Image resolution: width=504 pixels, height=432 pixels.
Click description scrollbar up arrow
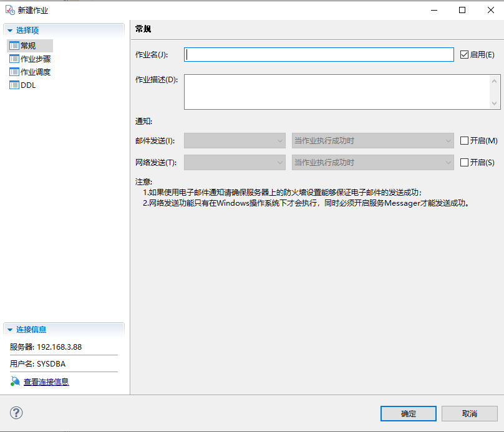click(x=495, y=81)
